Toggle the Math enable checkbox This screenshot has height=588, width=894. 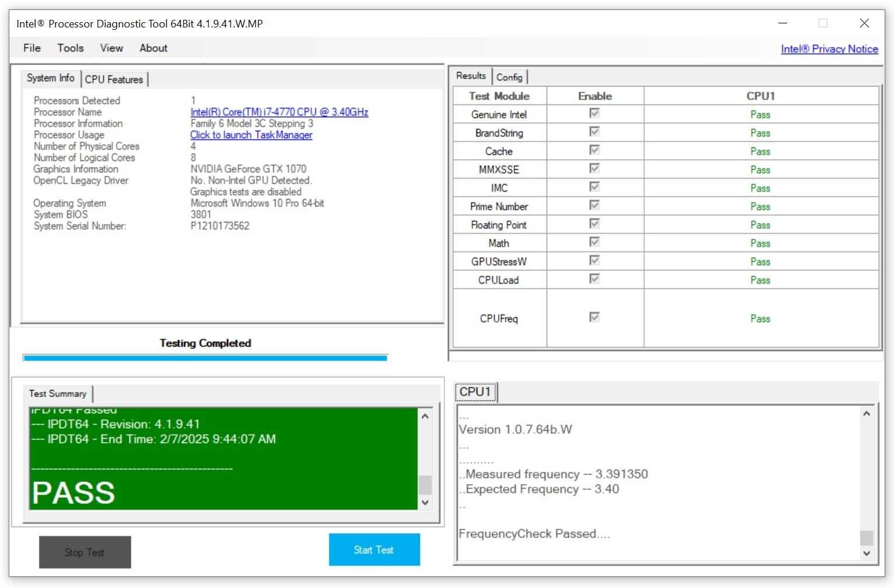point(594,242)
